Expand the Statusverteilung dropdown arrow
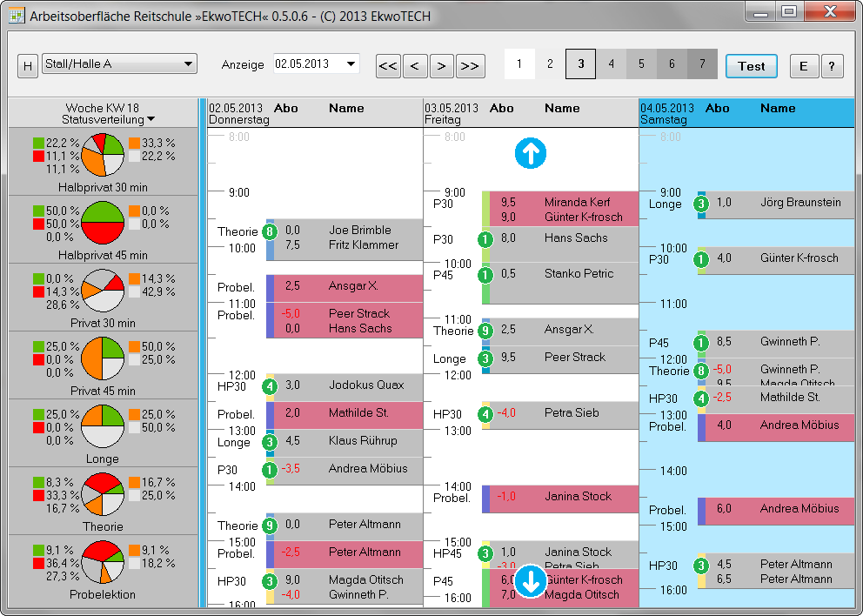The image size is (863, 616). coord(151,119)
